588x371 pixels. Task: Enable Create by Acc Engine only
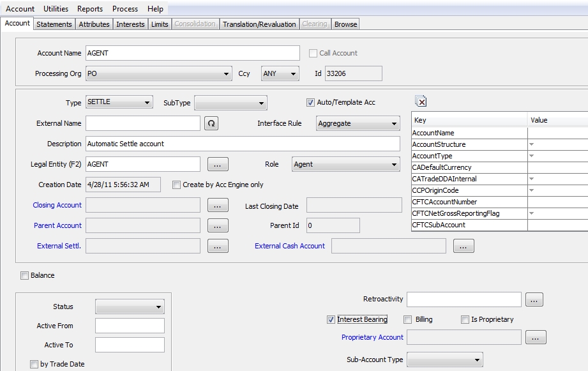point(176,185)
